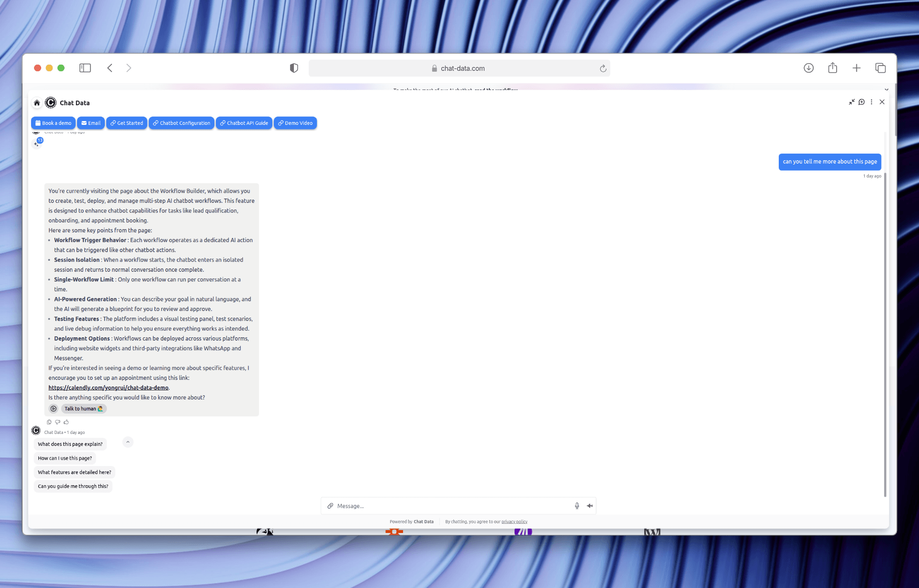Open the three-dot options menu
919x588 pixels.
coord(872,102)
